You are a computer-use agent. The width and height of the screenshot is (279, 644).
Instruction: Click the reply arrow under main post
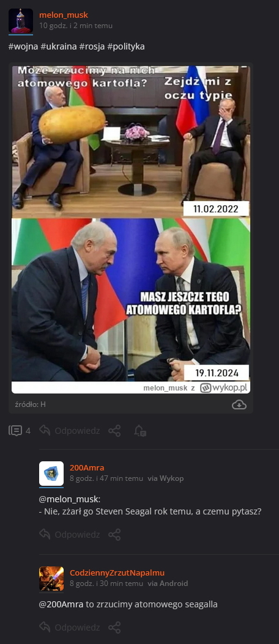pyautogui.click(x=45, y=430)
